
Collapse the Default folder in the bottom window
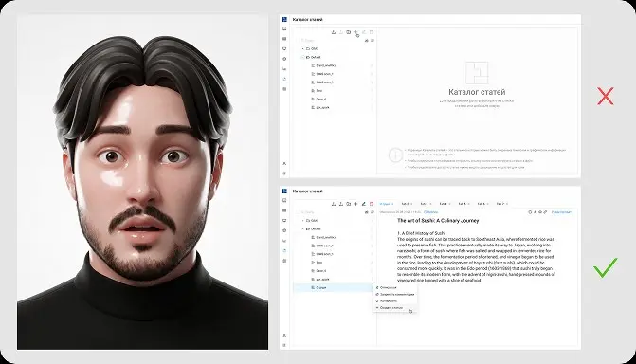[302, 228]
